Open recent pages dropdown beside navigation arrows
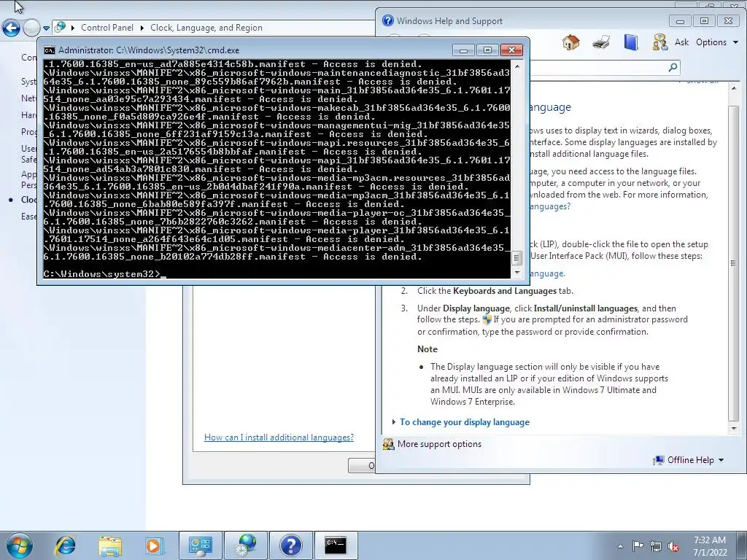The image size is (747, 560). [46, 28]
